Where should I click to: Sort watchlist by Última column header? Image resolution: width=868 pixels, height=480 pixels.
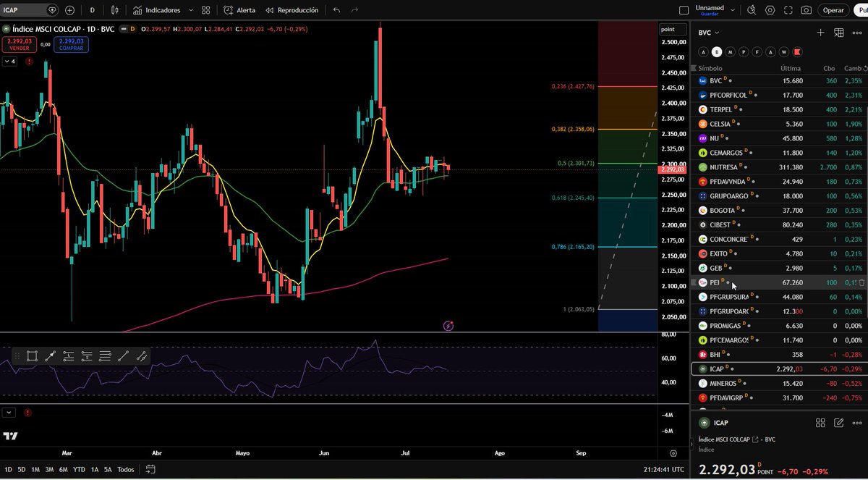[791, 68]
